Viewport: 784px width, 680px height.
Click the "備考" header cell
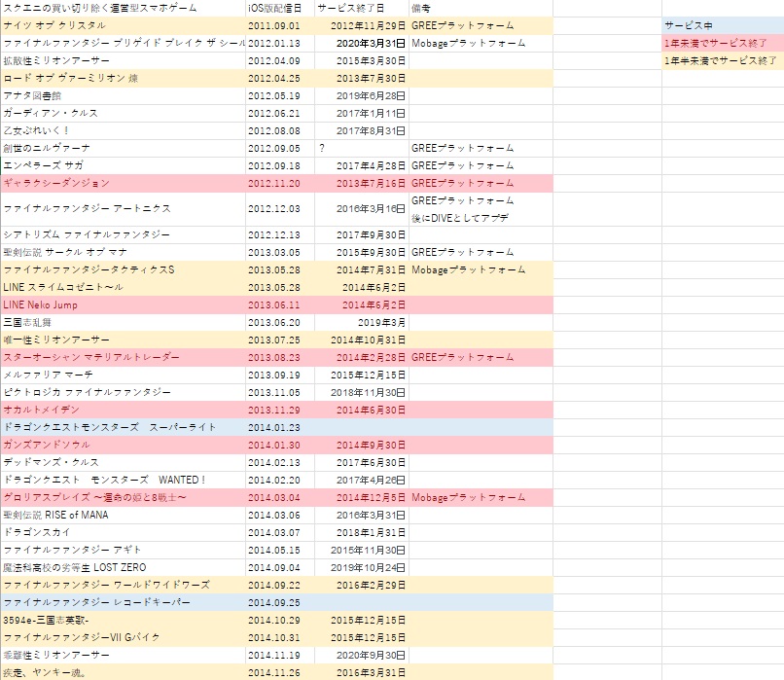point(481,8)
